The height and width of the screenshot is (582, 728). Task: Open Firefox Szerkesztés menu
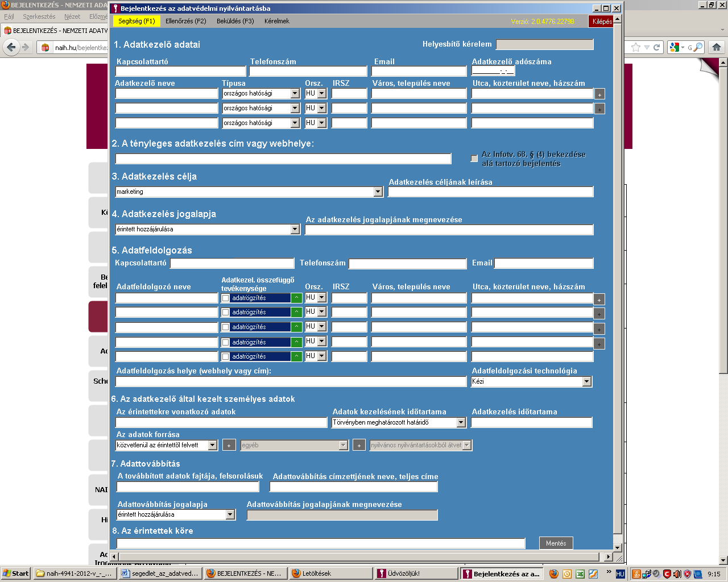pyautogui.click(x=39, y=17)
